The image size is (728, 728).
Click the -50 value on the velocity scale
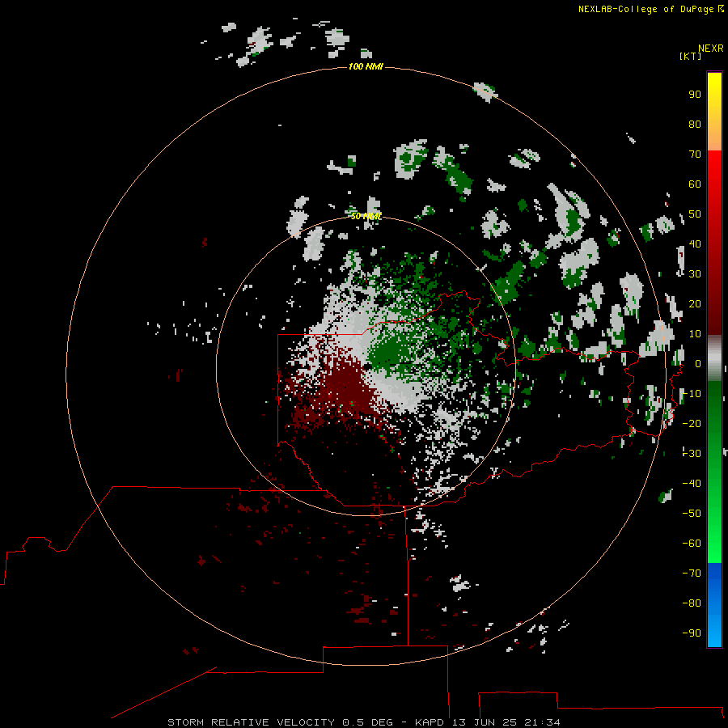coord(692,513)
